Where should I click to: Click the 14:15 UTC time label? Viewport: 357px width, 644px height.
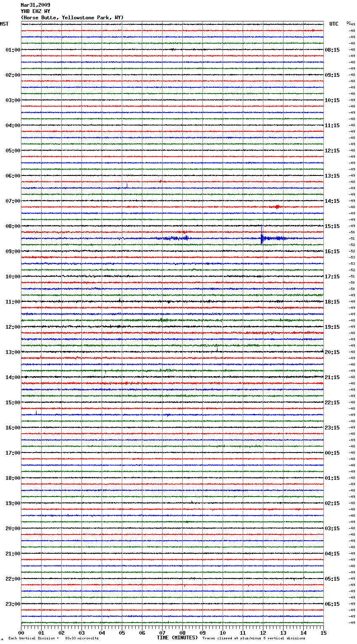click(332, 201)
